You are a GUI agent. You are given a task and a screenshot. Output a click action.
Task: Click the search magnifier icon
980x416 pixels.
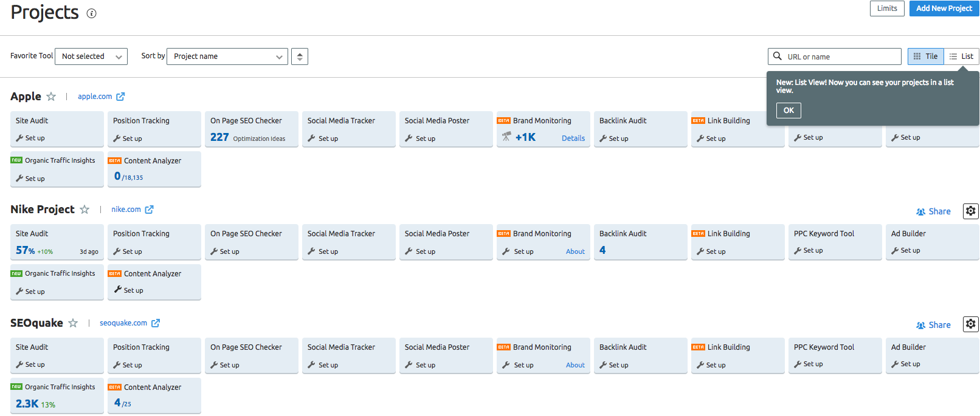(777, 56)
